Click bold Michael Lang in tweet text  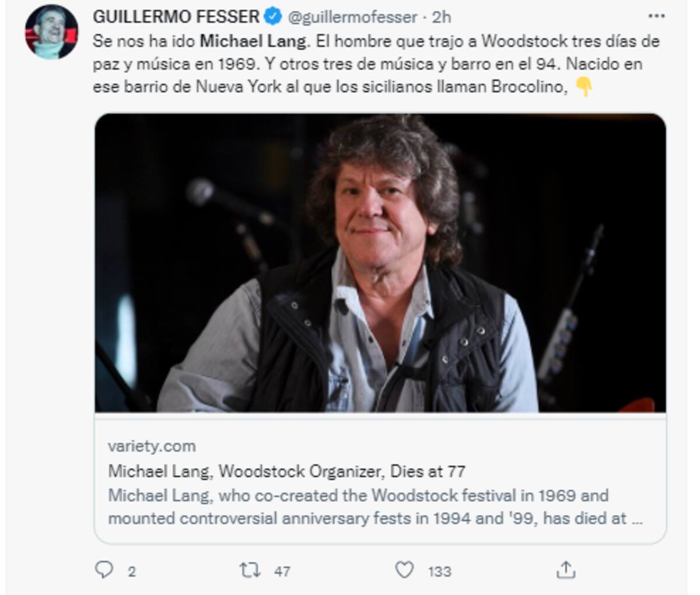253,41
